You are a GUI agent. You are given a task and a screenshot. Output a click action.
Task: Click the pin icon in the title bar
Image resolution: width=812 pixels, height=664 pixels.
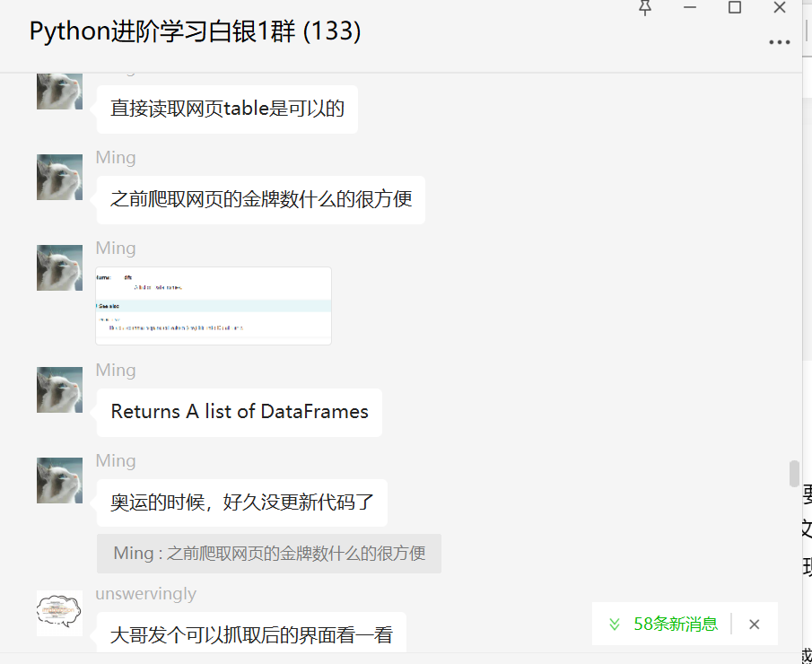coord(643,9)
